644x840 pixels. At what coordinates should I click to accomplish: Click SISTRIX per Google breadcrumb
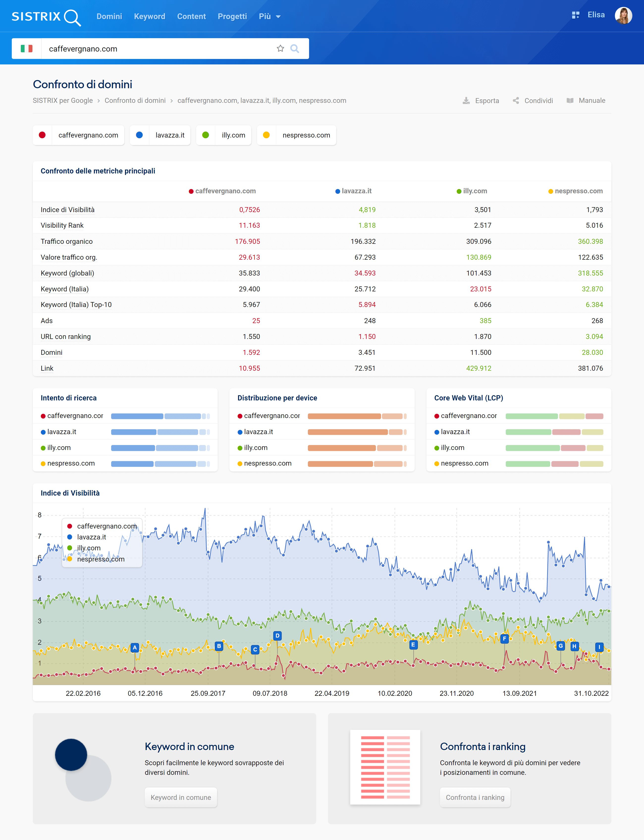pos(63,100)
